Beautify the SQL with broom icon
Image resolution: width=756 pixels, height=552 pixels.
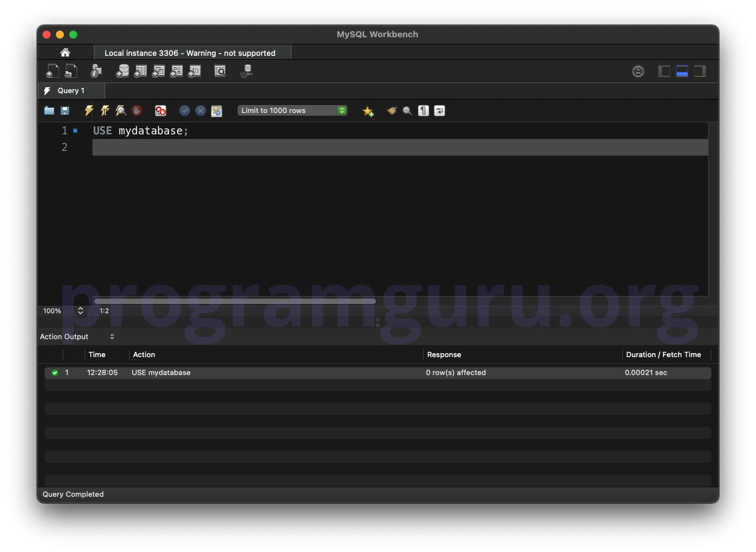click(x=391, y=111)
